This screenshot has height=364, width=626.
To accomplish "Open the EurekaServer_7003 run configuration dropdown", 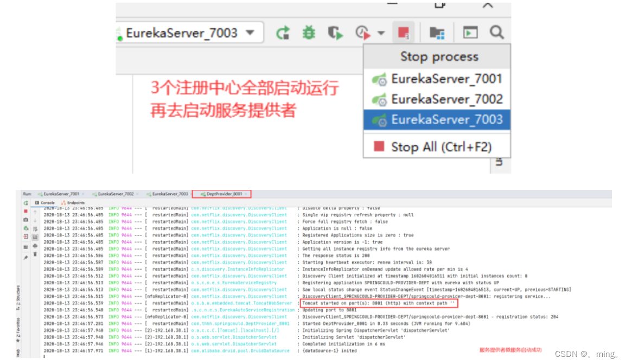I will 190,33.
